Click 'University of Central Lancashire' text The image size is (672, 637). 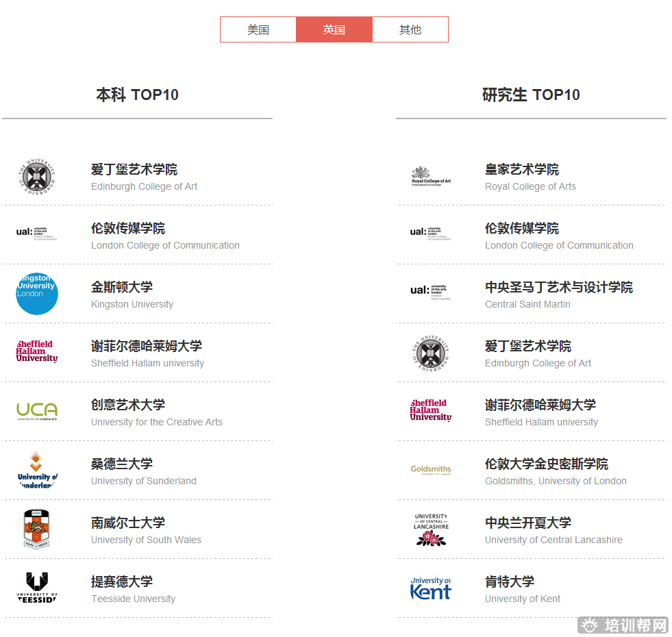point(553,540)
